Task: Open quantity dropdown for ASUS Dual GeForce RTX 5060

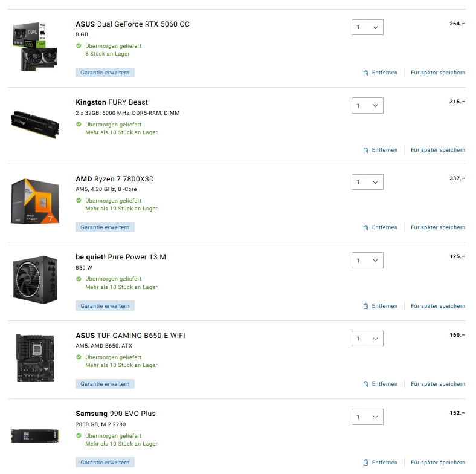Action: pyautogui.click(x=367, y=27)
